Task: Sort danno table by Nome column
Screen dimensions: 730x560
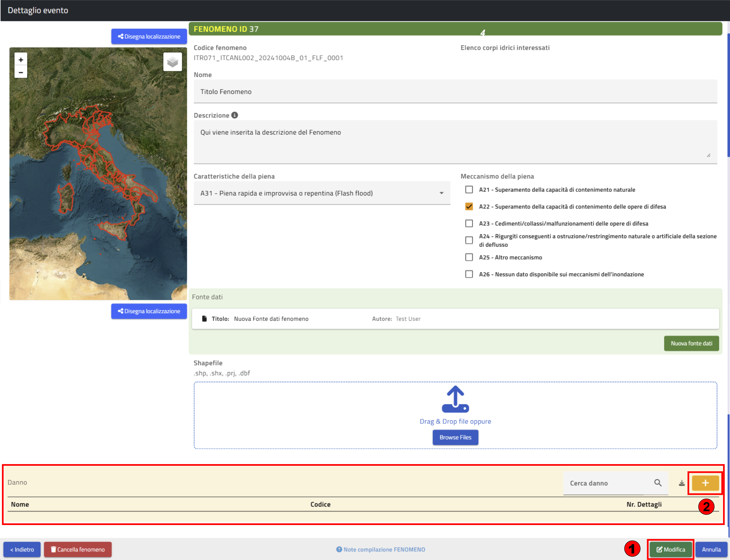Action: click(20, 504)
